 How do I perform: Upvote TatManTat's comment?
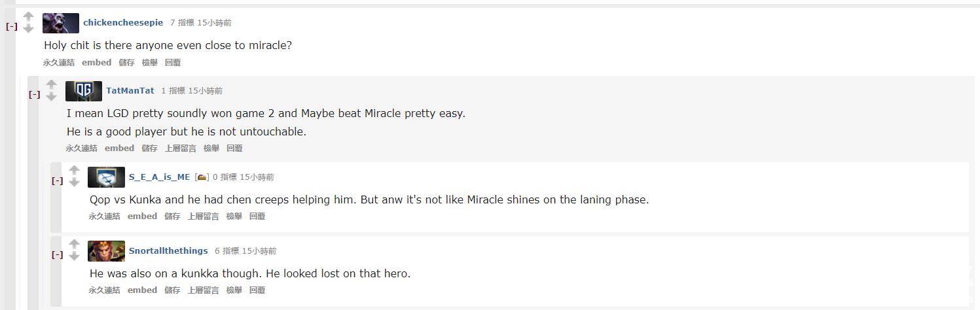[x=52, y=85]
